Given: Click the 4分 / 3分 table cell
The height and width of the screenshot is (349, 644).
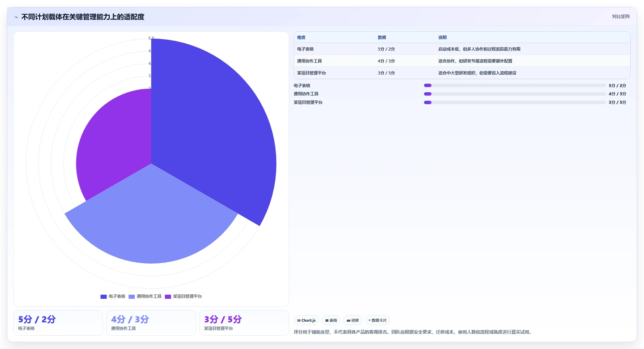Looking at the screenshot, I should point(405,61).
